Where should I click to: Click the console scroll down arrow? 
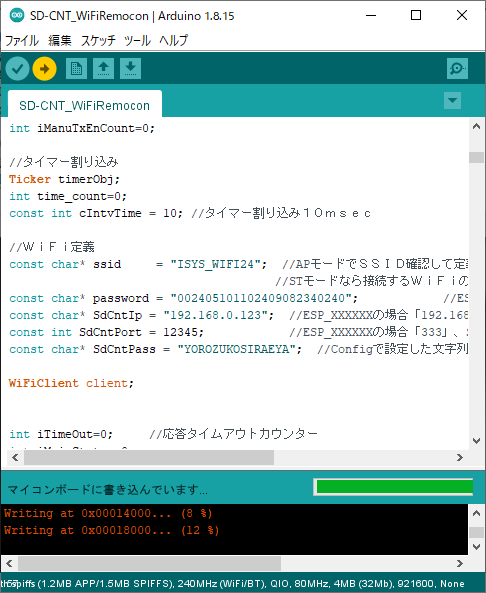click(477, 547)
